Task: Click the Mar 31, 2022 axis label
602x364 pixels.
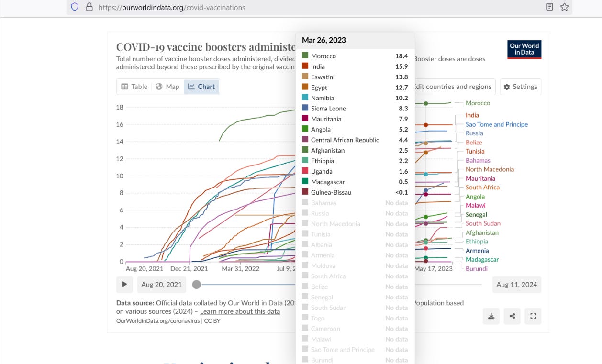Action: coord(240,269)
